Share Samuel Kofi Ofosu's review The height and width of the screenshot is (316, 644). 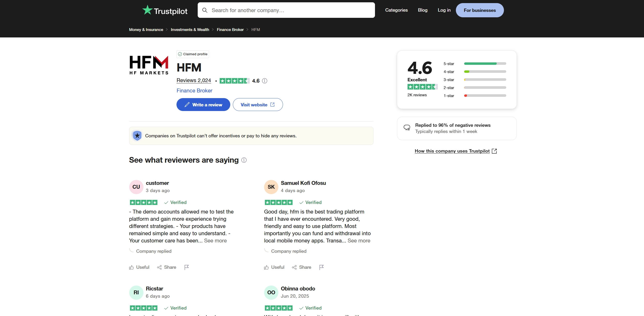click(302, 267)
